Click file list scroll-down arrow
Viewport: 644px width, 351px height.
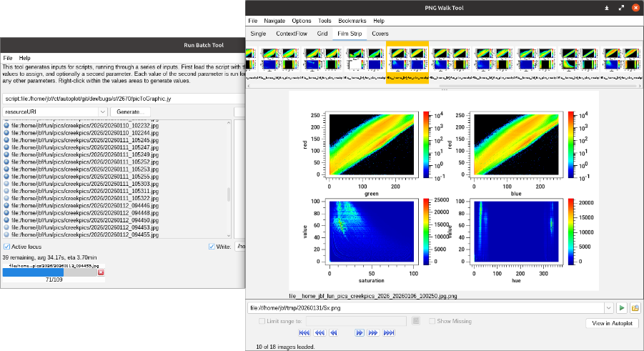(228, 236)
